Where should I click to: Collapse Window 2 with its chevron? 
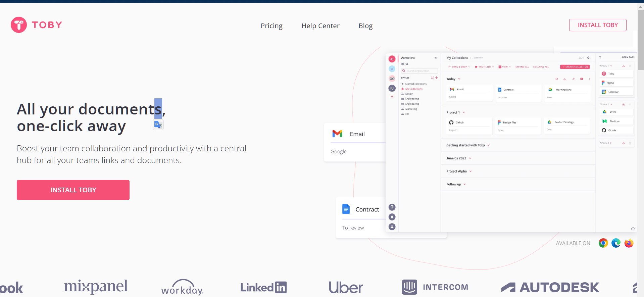611,104
